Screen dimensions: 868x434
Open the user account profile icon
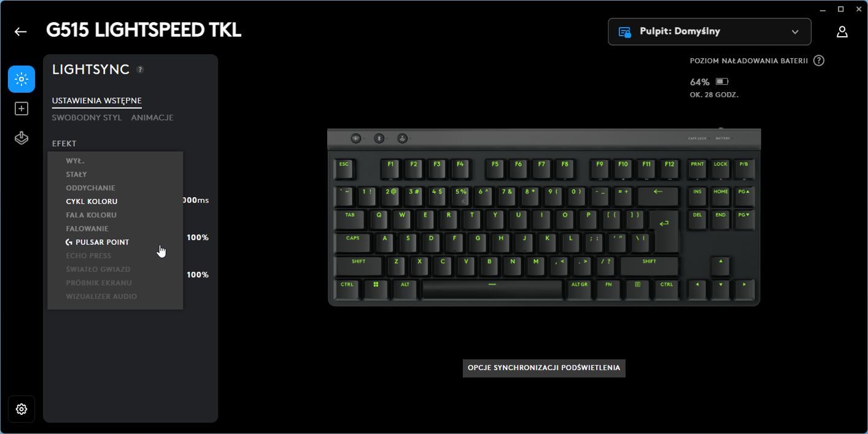point(842,31)
